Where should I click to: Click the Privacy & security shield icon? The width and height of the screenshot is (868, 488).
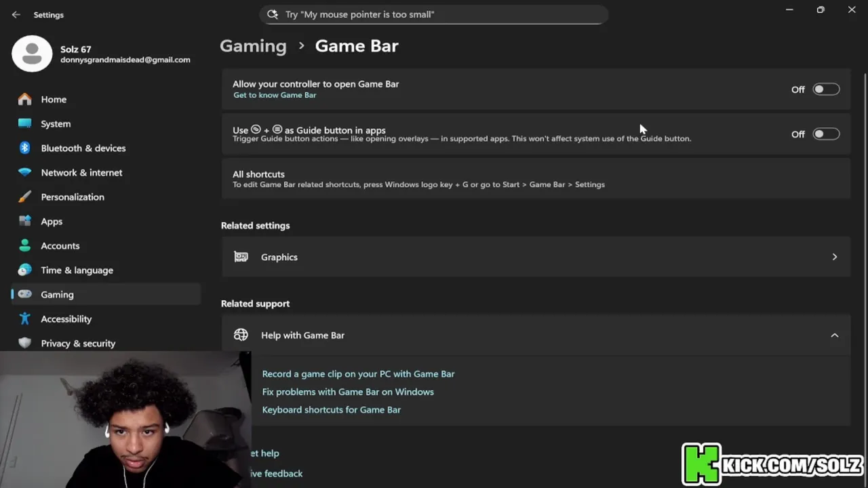(x=25, y=343)
